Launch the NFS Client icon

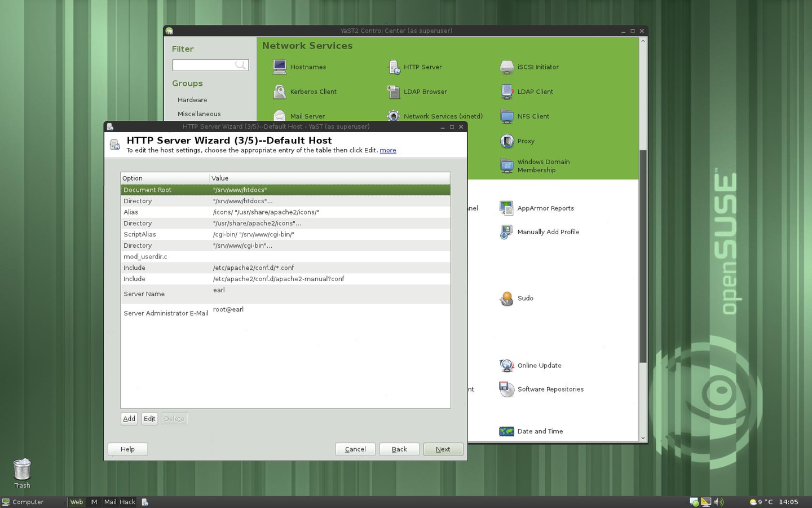[507, 116]
